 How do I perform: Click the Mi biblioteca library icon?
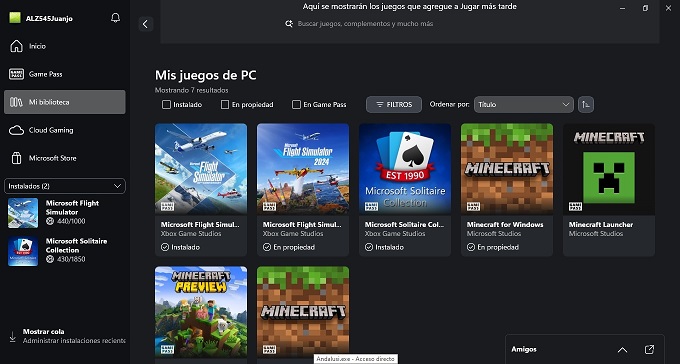click(16, 102)
